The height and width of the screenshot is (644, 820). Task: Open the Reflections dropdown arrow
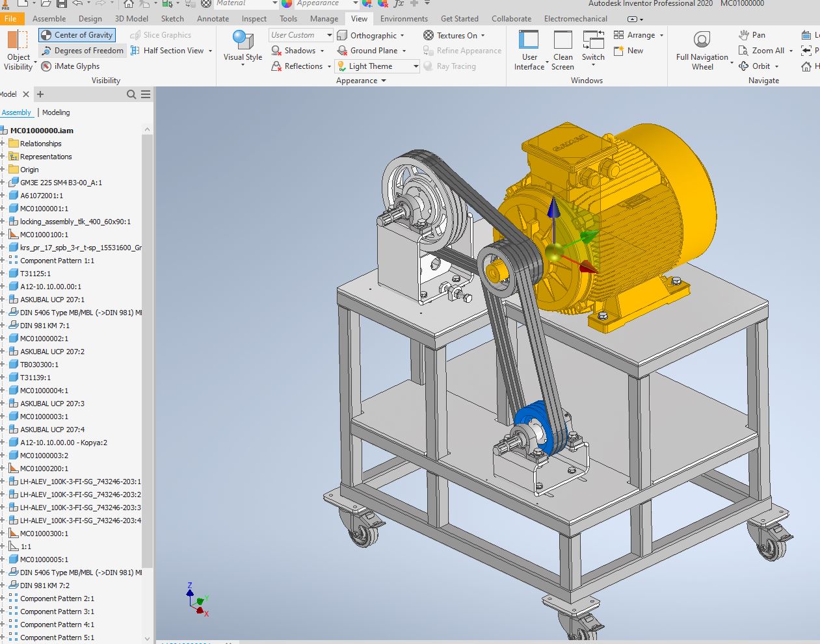(x=329, y=66)
